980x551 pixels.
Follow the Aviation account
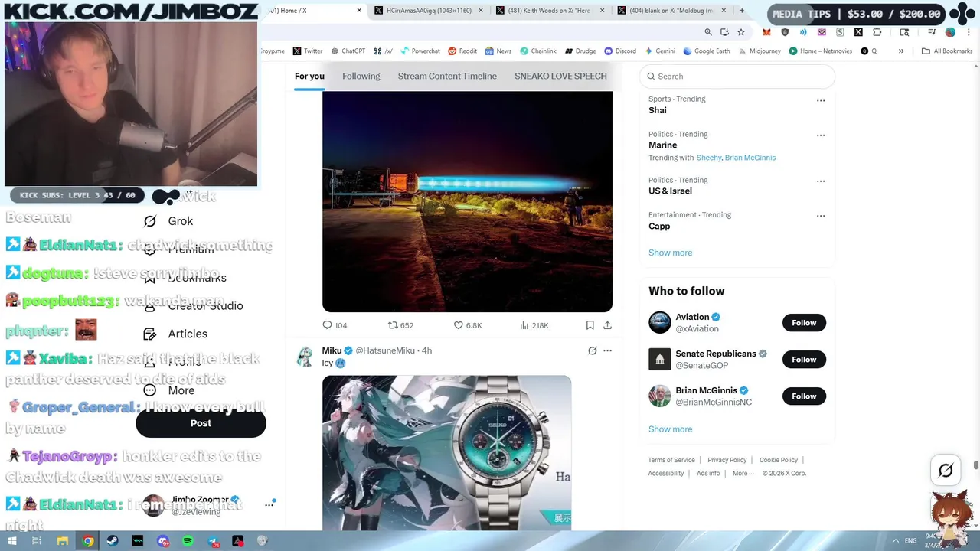(804, 323)
